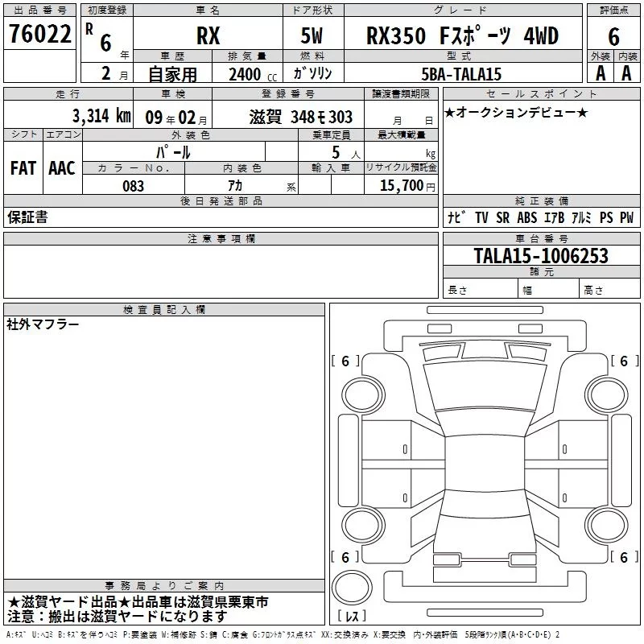Click PS in genuine equipment row
Viewport: 644px width, 644px height.
(x=606, y=217)
